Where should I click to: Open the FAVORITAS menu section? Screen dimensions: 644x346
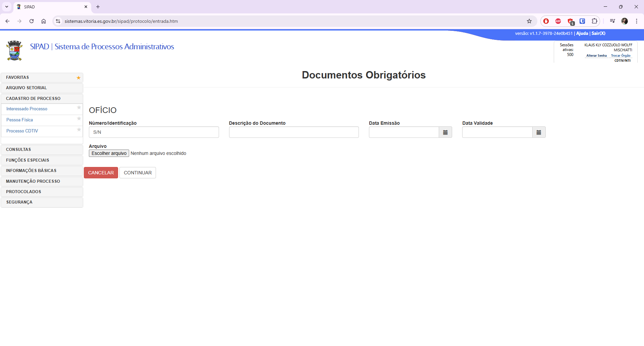[x=42, y=77]
